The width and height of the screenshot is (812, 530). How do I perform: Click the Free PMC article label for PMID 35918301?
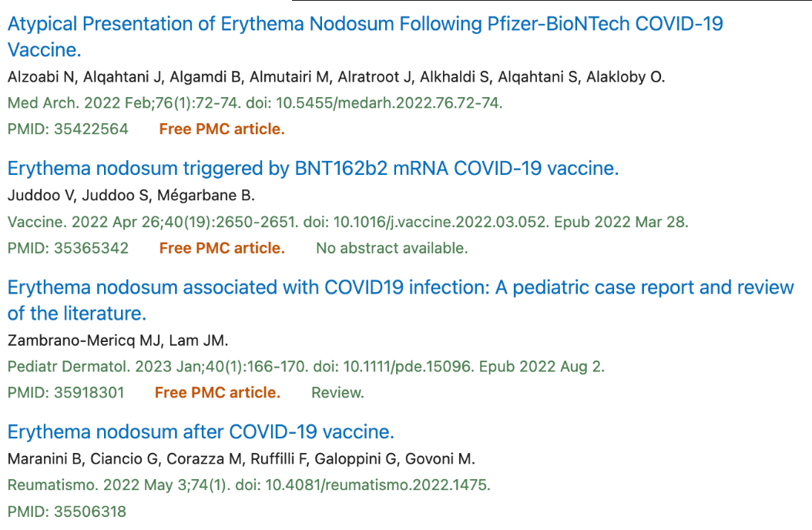tap(217, 392)
